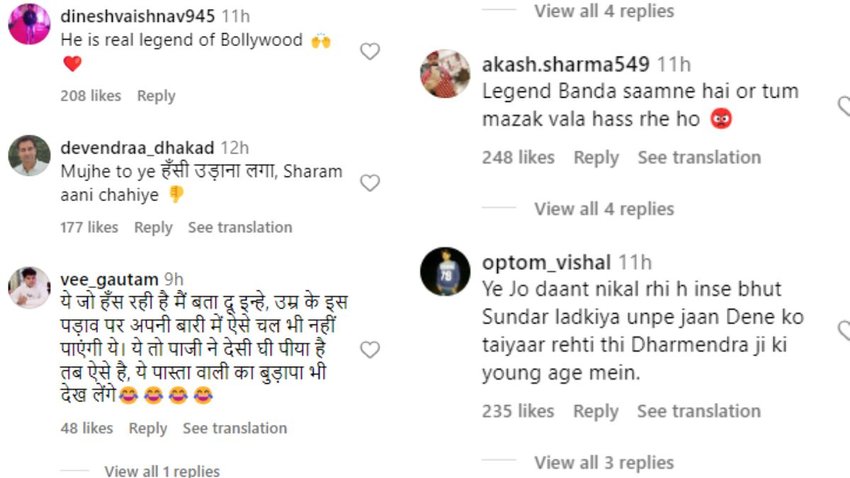View the 248 likes on akash.sharma549's comment
The height and width of the screenshot is (478, 850).
518,158
